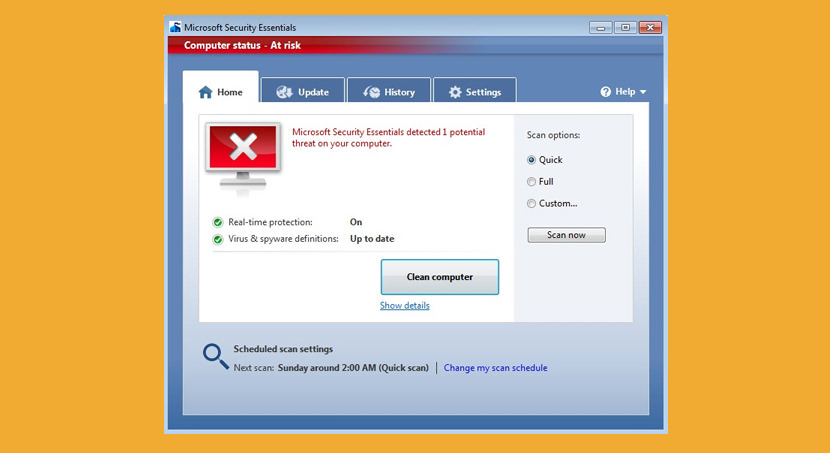The image size is (830, 453).
Task: Open Change my scan schedule link
Action: [x=495, y=368]
